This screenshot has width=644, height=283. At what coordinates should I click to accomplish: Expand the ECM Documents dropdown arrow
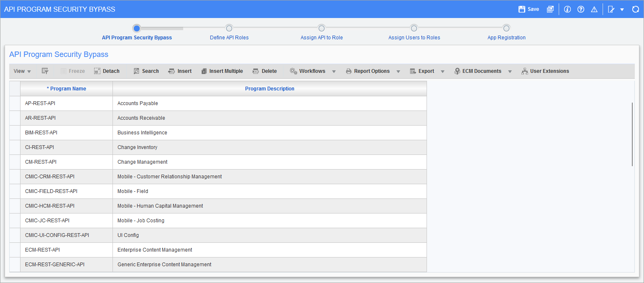pos(510,72)
